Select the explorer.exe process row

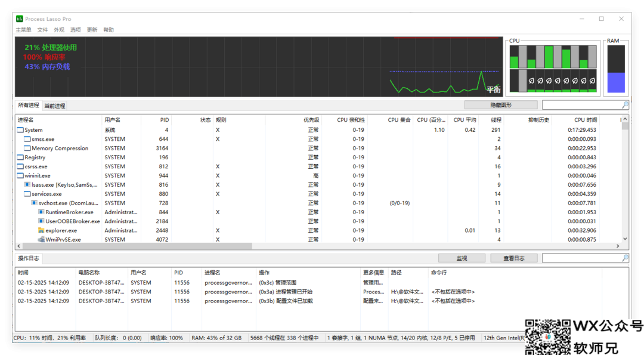click(318, 230)
